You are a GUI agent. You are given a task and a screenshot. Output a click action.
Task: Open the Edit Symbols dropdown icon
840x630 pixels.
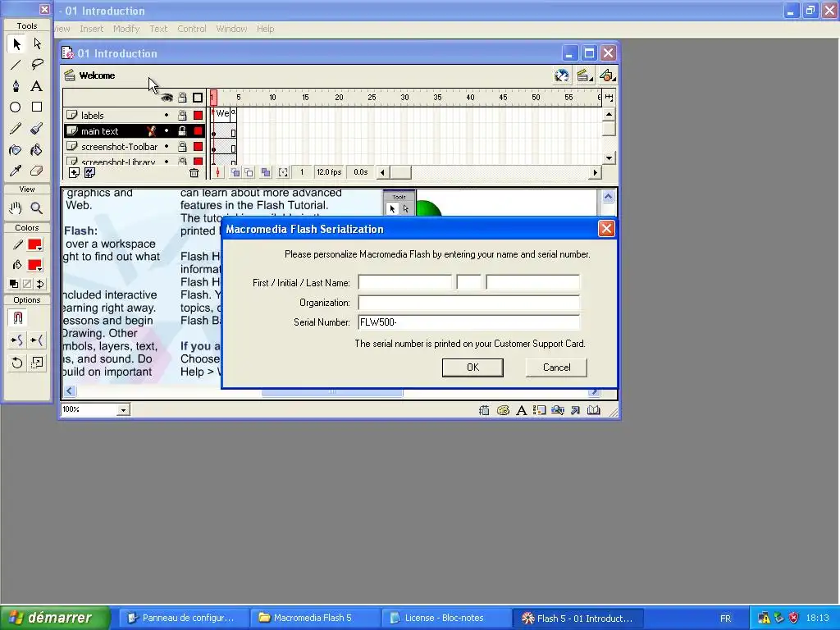click(608, 76)
